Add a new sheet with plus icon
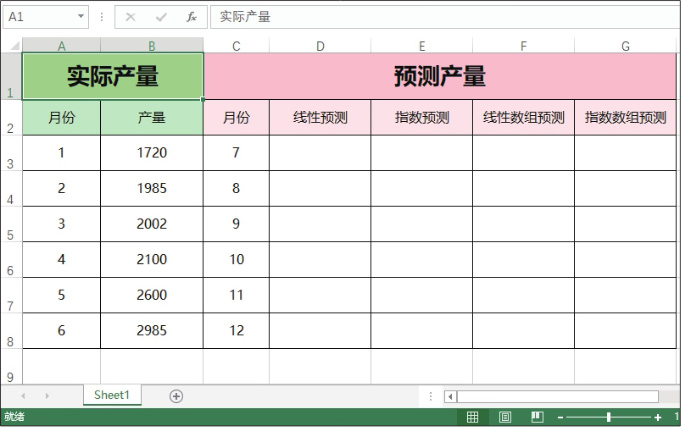 (x=176, y=396)
